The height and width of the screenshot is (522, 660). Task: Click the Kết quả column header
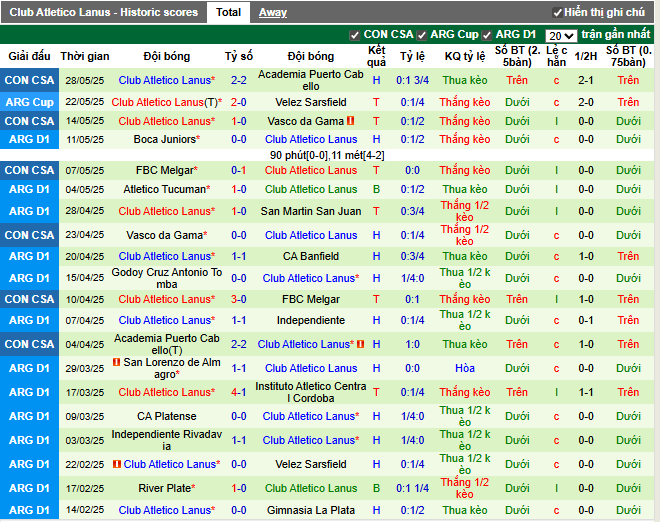376,56
